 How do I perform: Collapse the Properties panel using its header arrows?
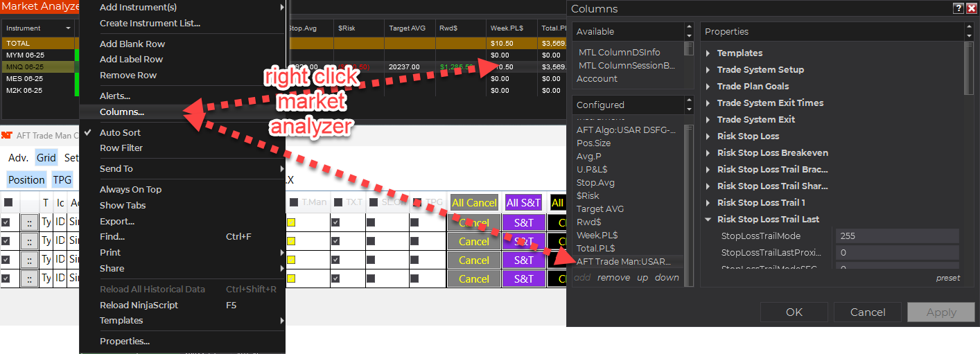click(969, 31)
